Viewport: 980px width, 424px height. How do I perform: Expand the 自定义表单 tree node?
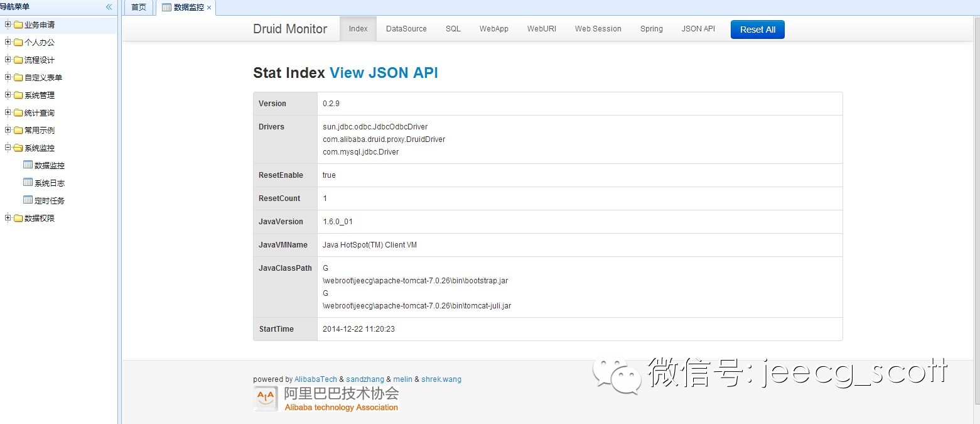tap(8, 78)
